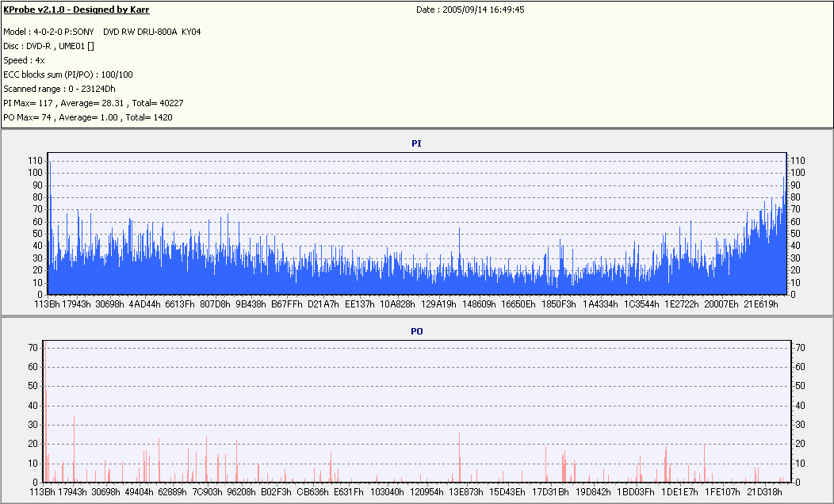The height and width of the screenshot is (504, 834).
Task: Click the Disc DVD-R UME01 line
Action: pyautogui.click(x=49, y=46)
